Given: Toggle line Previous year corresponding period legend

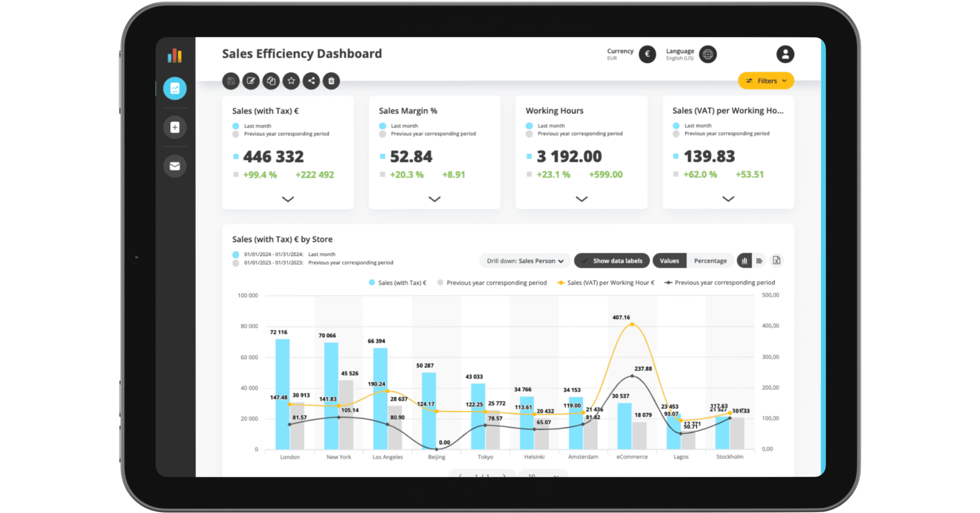Looking at the screenshot, I should click(x=719, y=283).
